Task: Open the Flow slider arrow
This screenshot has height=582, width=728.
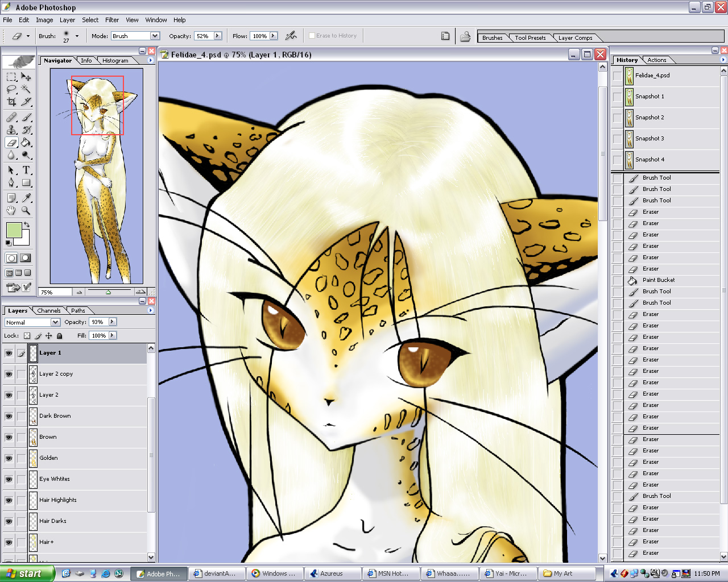Action: pos(274,36)
